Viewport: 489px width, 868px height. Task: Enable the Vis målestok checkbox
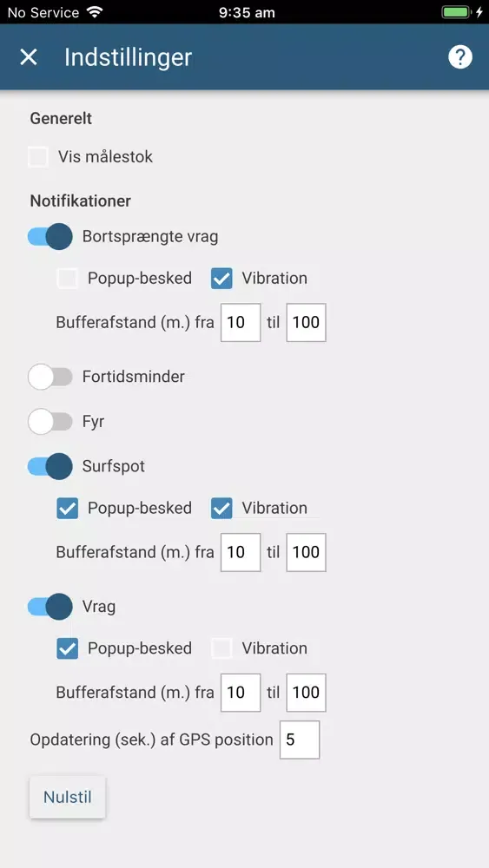point(38,157)
